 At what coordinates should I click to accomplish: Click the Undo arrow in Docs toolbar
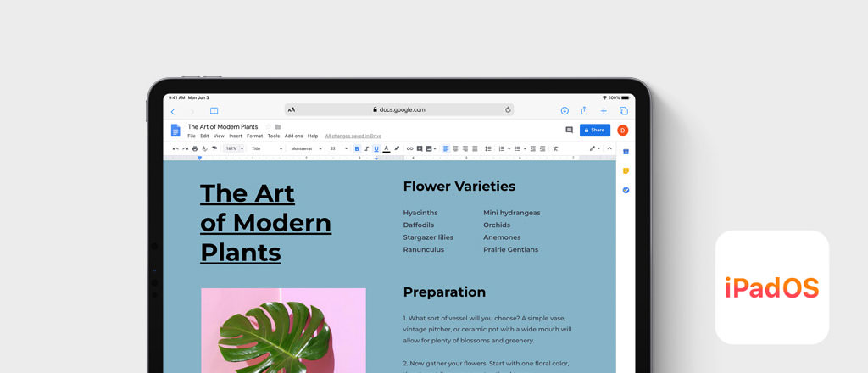click(175, 148)
